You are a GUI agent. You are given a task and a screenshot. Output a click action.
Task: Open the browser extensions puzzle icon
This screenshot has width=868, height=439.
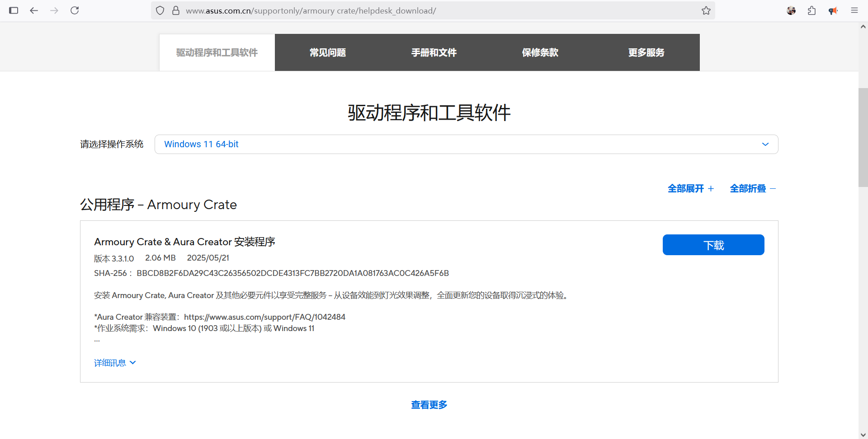point(812,10)
